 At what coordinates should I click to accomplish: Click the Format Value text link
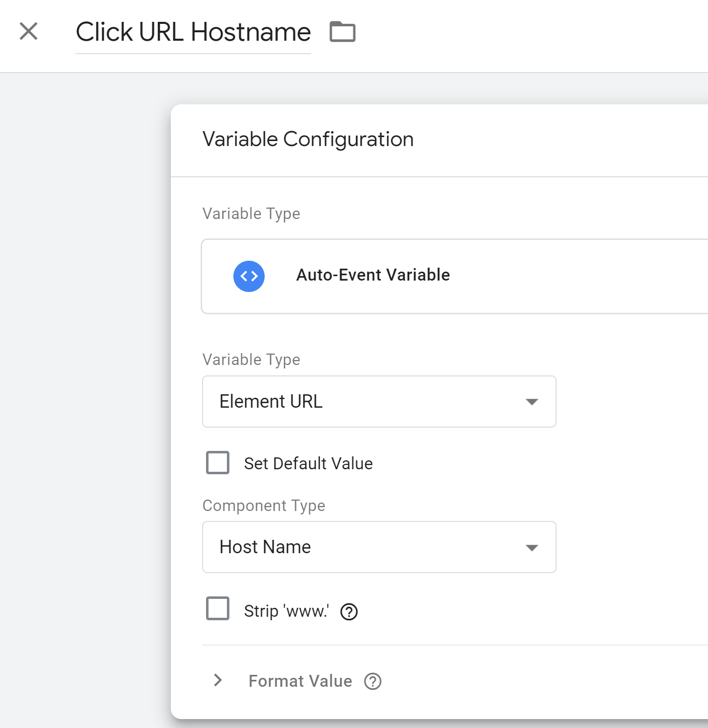click(300, 681)
